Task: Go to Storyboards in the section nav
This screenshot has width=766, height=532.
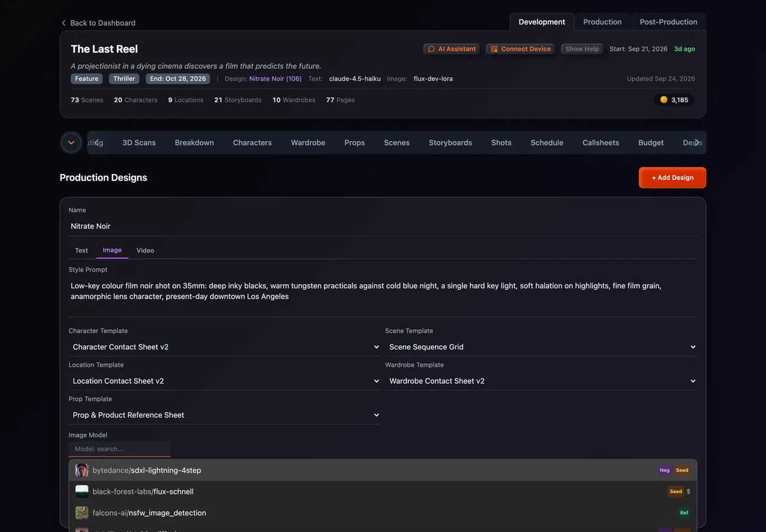Action: (x=451, y=142)
